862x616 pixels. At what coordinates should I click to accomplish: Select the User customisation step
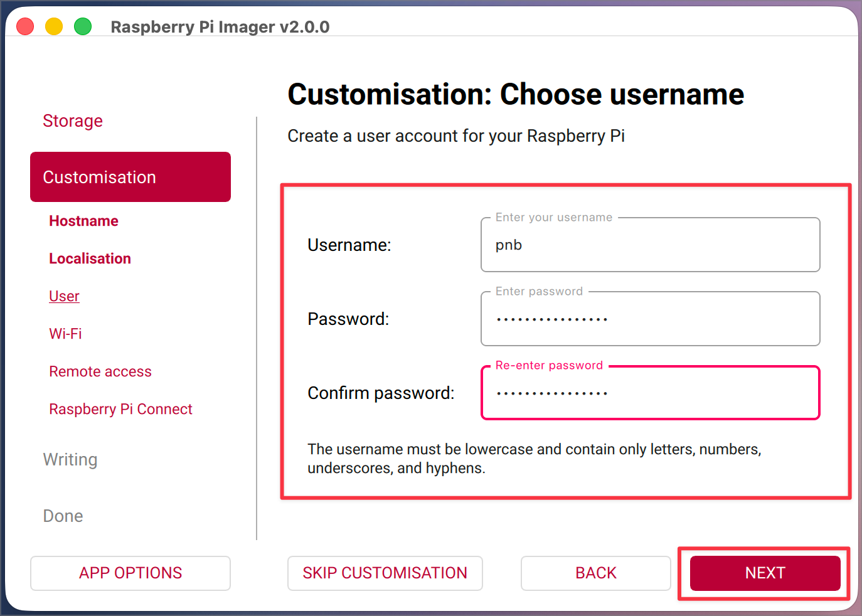coord(64,295)
